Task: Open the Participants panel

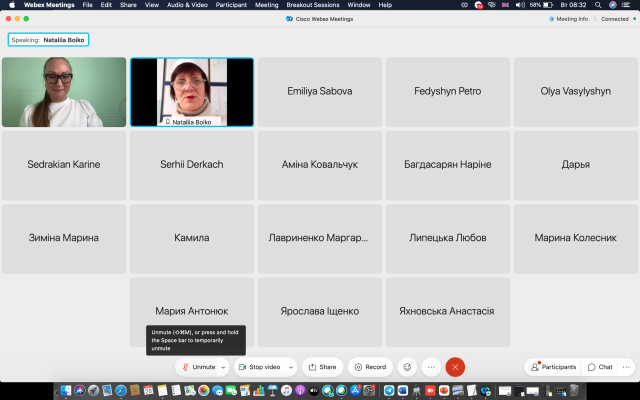Action: click(553, 367)
